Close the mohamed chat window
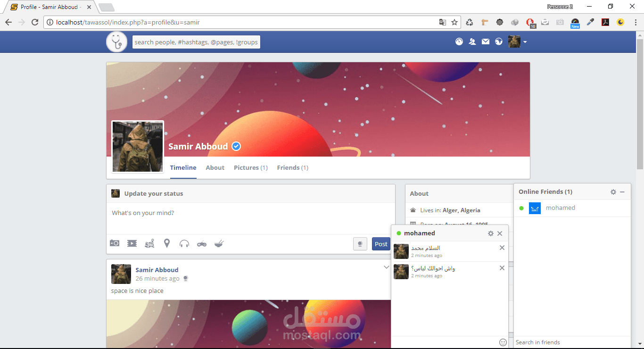This screenshot has height=349, width=644. pyautogui.click(x=500, y=233)
